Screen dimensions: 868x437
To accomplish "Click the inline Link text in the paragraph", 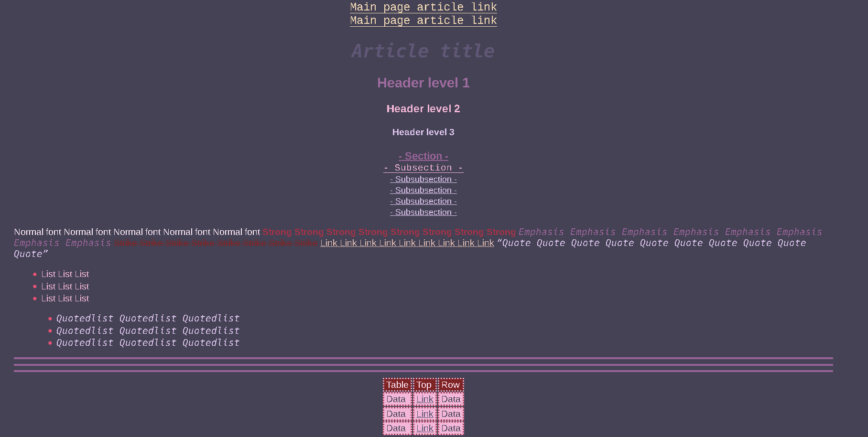I will (x=406, y=243).
